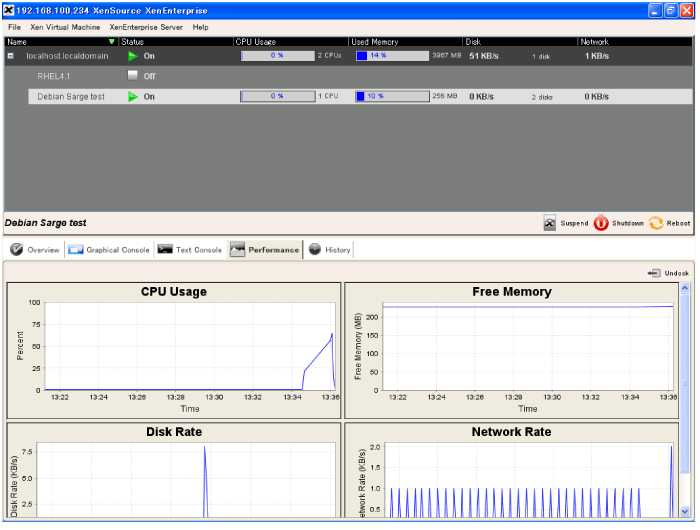700x530 pixels.
Task: Select the localhost.localdomain host row
Action: coord(348,56)
